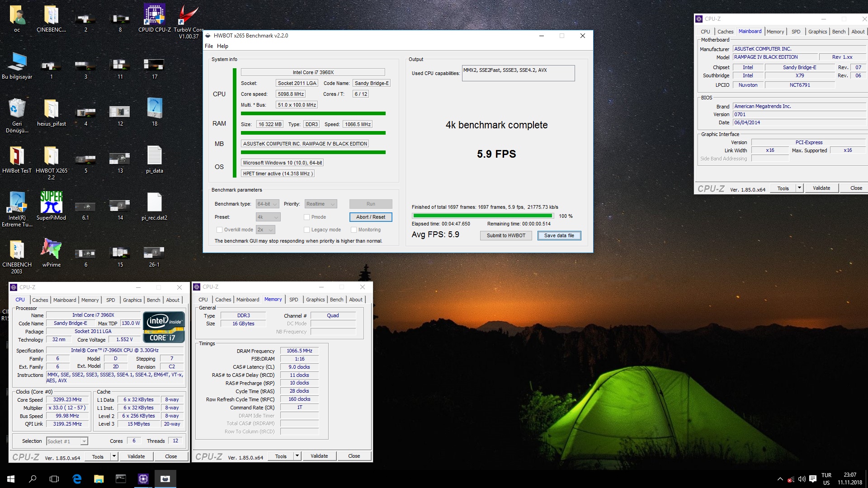Open the 'oc' user folder icon
868x488 pixels.
[x=17, y=18]
